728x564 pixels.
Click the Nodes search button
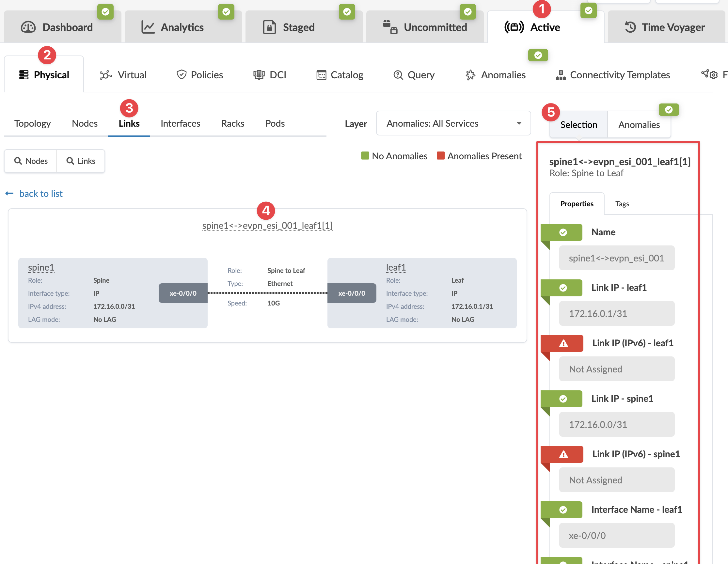point(31,161)
